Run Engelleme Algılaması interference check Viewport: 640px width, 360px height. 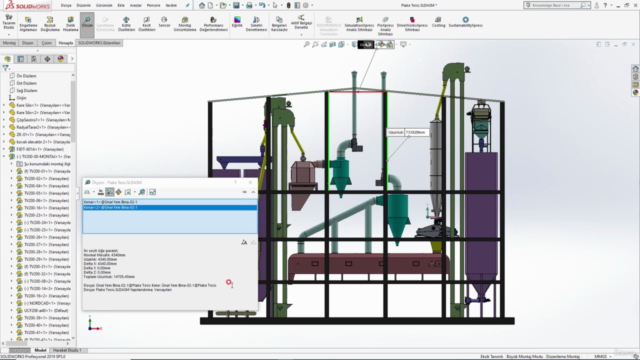pos(28,24)
